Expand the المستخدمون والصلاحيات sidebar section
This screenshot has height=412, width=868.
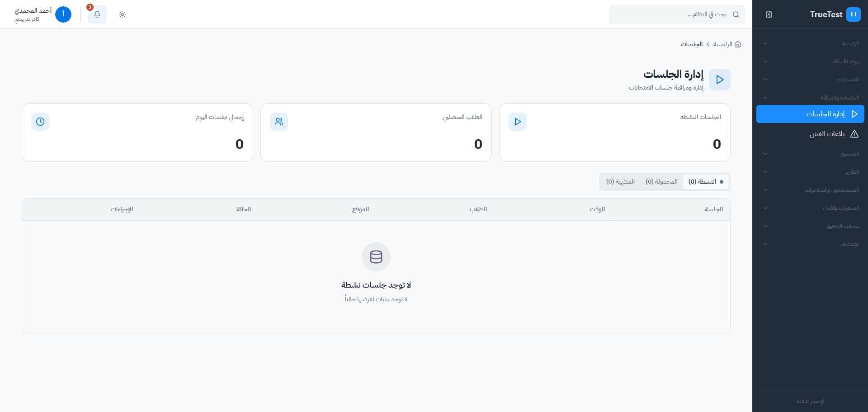(810, 190)
